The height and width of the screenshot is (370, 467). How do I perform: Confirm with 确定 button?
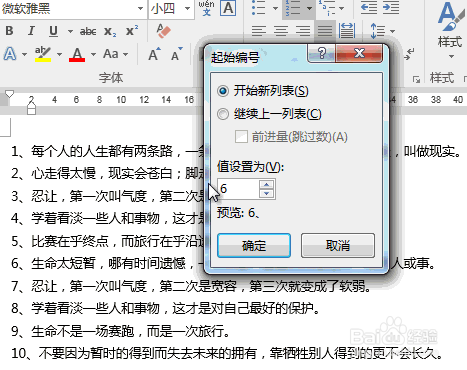(x=254, y=246)
